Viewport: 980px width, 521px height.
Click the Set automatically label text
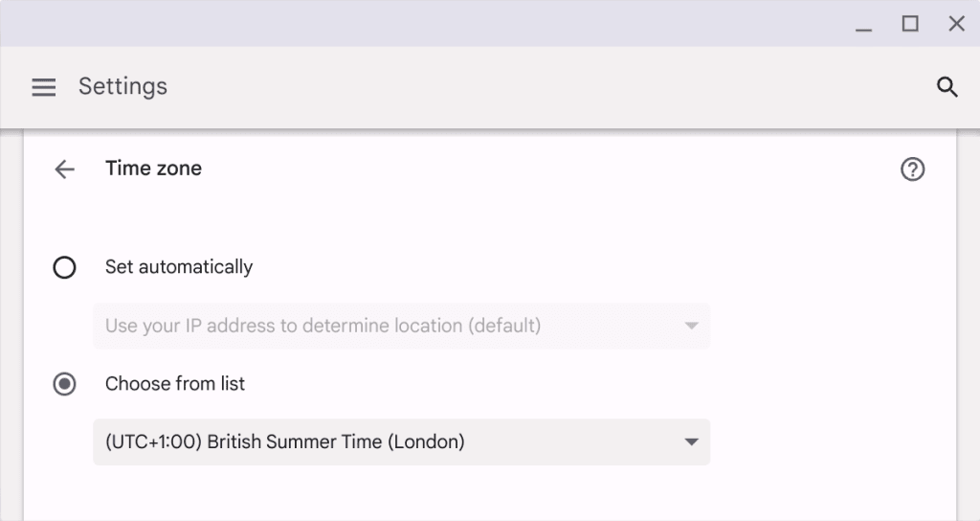pos(179,267)
